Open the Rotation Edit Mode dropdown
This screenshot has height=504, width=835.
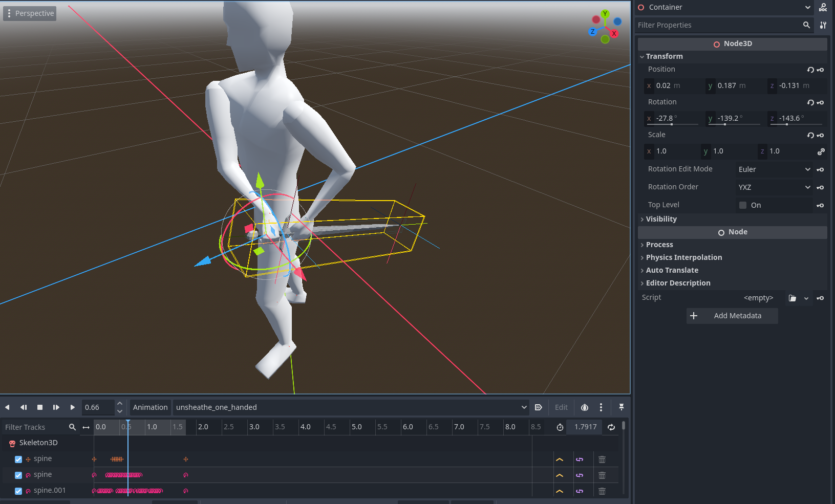[x=774, y=169]
